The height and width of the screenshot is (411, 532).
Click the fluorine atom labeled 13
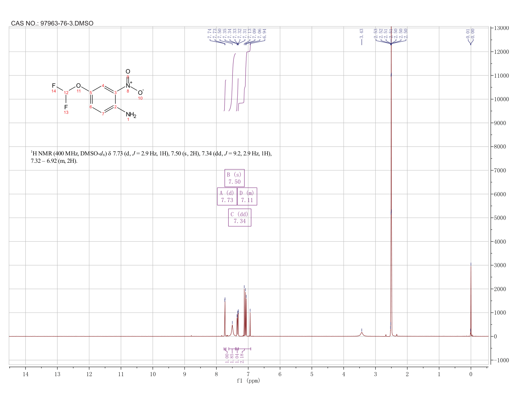coord(66,107)
